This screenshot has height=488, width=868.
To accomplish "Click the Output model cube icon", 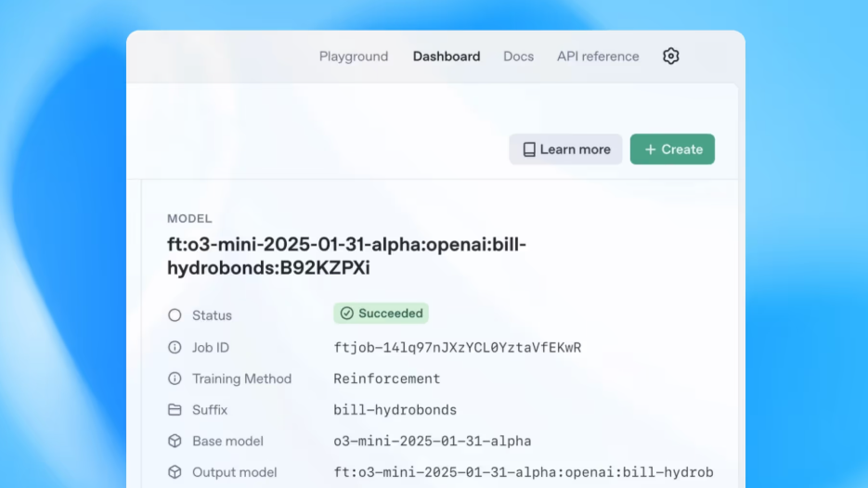I will (x=175, y=472).
